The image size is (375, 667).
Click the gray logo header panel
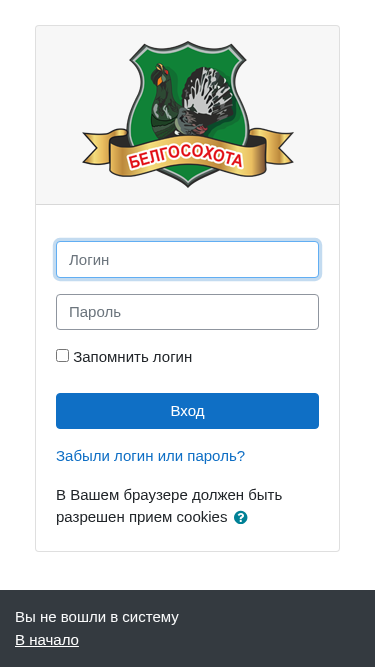tap(188, 115)
